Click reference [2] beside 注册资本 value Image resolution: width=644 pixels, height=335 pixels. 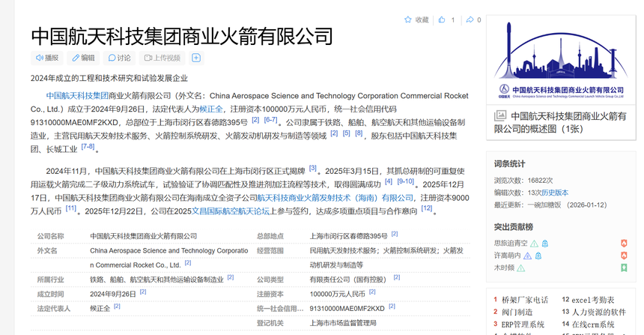coord(372,292)
